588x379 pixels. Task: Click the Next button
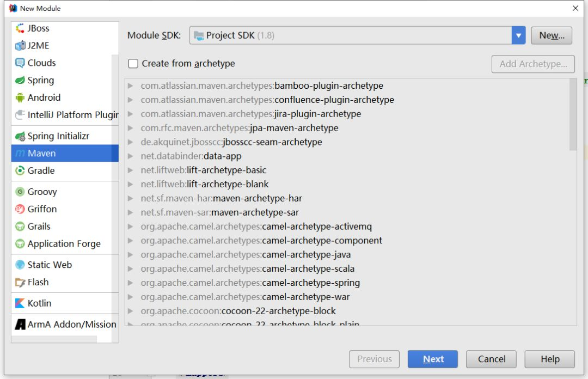pyautogui.click(x=432, y=359)
